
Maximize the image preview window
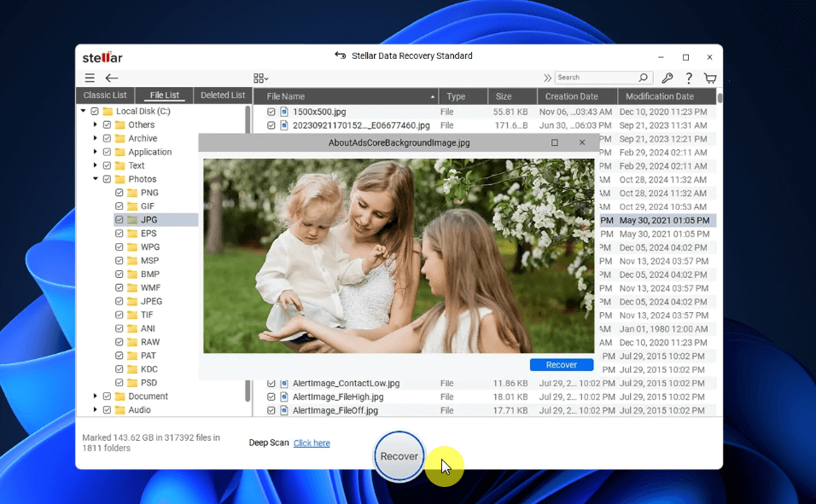coord(555,142)
